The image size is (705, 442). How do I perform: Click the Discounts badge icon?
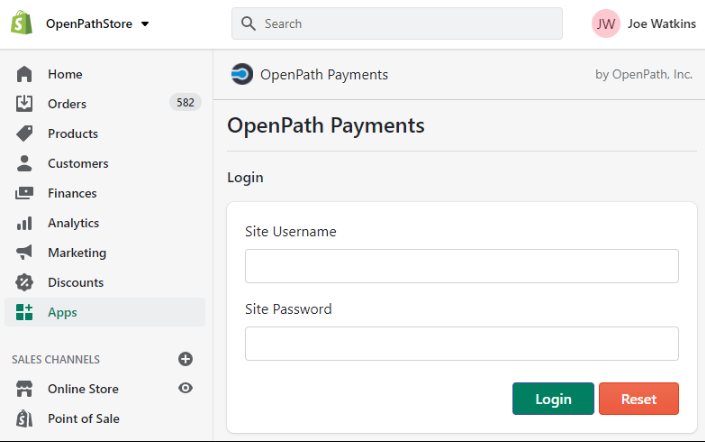(x=24, y=282)
